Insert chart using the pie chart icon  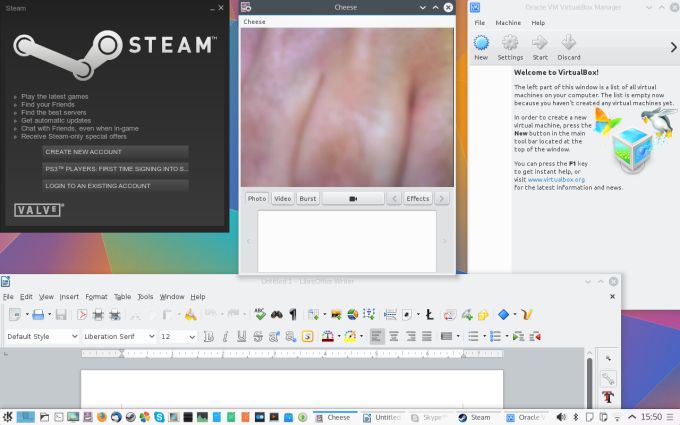coord(352,315)
